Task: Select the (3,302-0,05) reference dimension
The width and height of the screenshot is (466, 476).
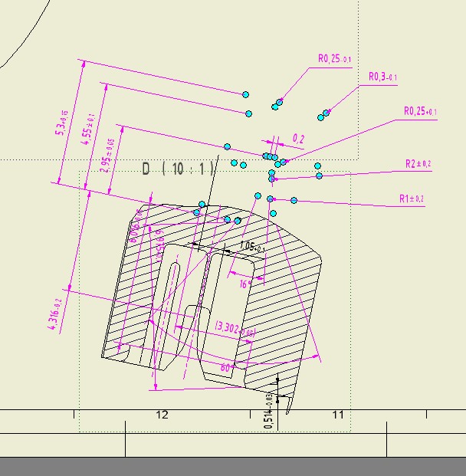Action: [x=235, y=329]
